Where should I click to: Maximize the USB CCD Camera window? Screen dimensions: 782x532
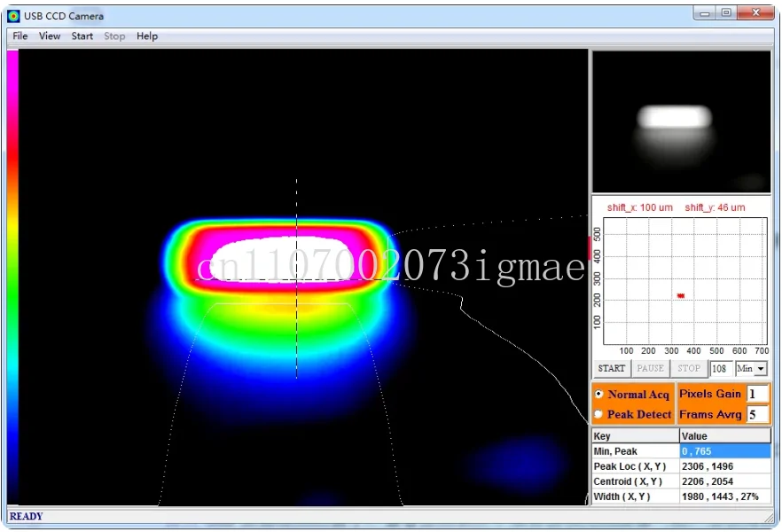726,13
